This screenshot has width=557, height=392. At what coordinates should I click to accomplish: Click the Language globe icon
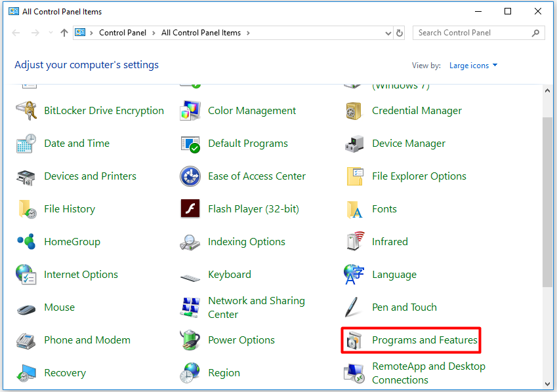(354, 275)
